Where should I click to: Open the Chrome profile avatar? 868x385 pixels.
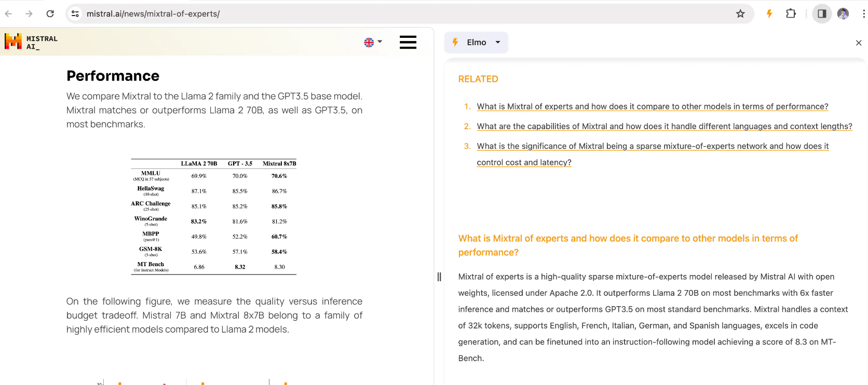843,13
